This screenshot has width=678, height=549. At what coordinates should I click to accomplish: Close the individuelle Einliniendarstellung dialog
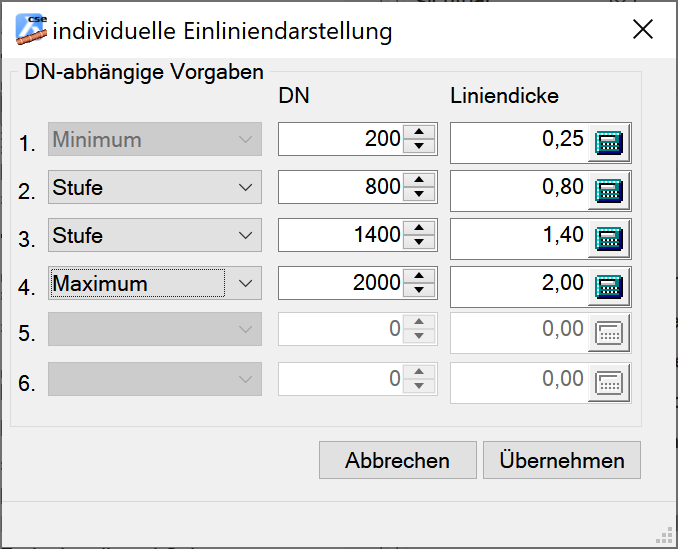(x=643, y=30)
